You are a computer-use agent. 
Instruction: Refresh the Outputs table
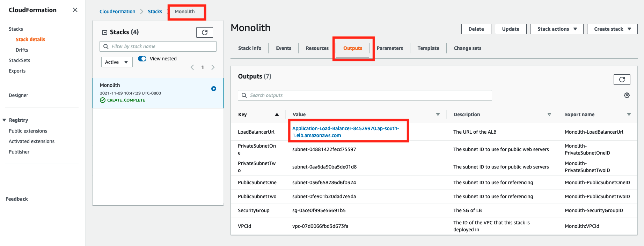(x=622, y=80)
